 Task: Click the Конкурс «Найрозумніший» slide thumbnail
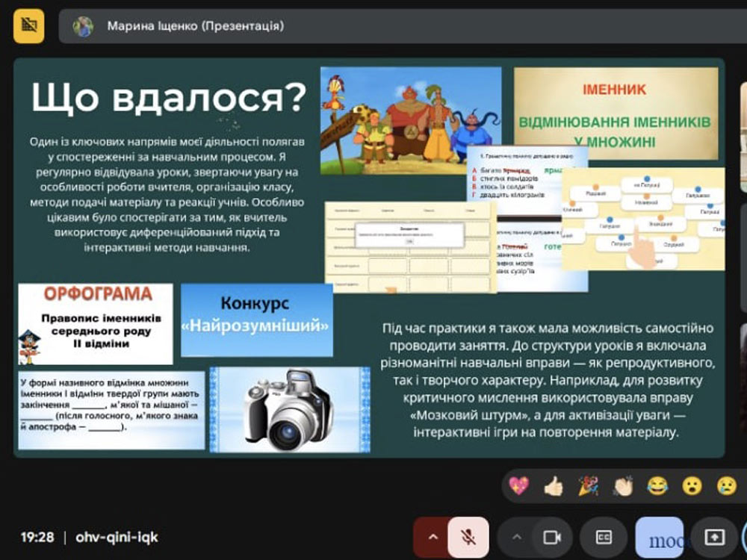(x=256, y=315)
